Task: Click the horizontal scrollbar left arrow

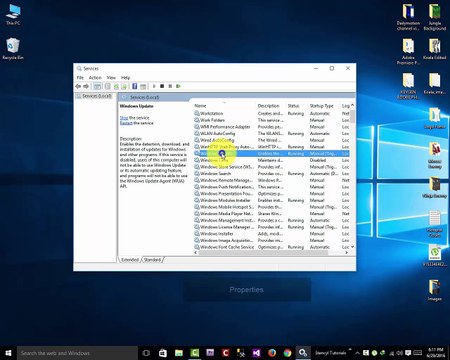Action: (196, 253)
